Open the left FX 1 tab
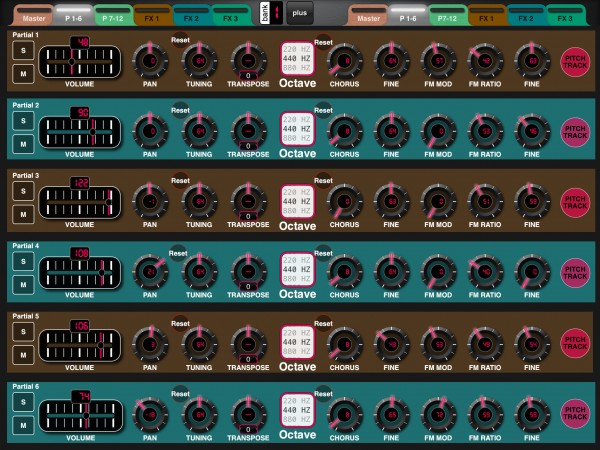The image size is (600, 450). 152,15
